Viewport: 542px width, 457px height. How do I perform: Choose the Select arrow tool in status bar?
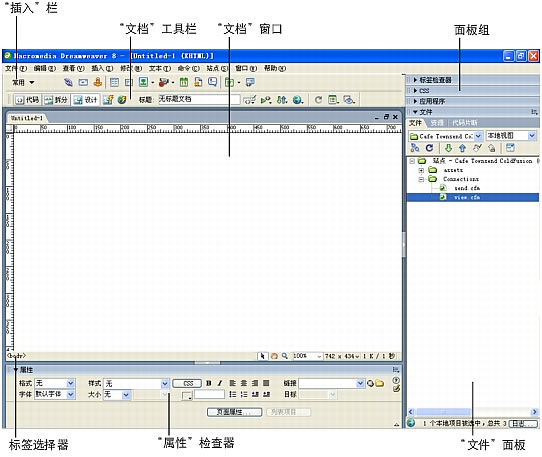[263, 356]
